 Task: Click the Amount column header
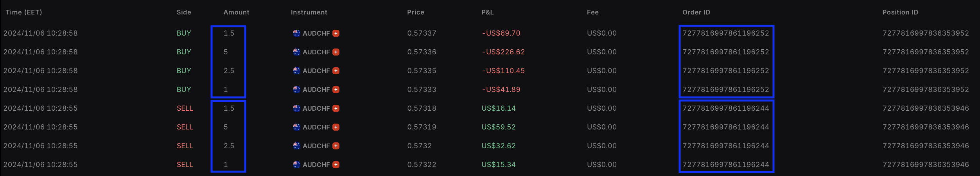click(x=236, y=12)
